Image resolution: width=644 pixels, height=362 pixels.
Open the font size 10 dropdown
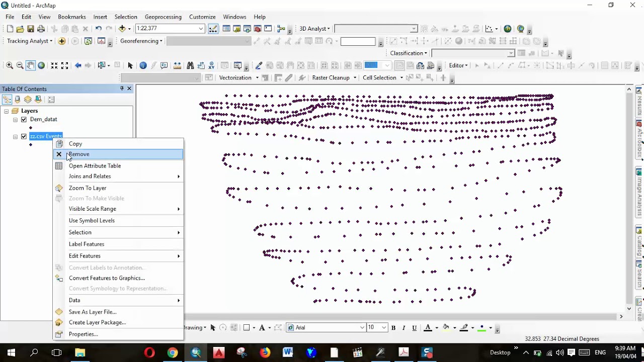[384, 328]
